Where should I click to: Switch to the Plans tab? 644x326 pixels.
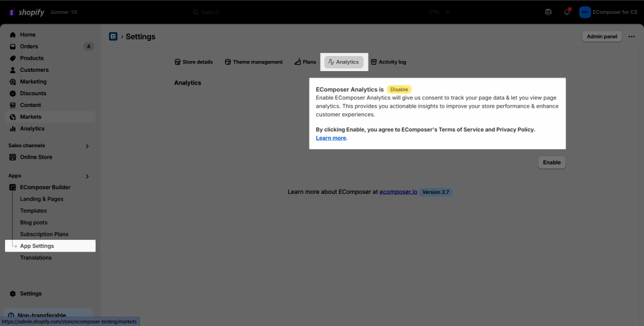(305, 62)
